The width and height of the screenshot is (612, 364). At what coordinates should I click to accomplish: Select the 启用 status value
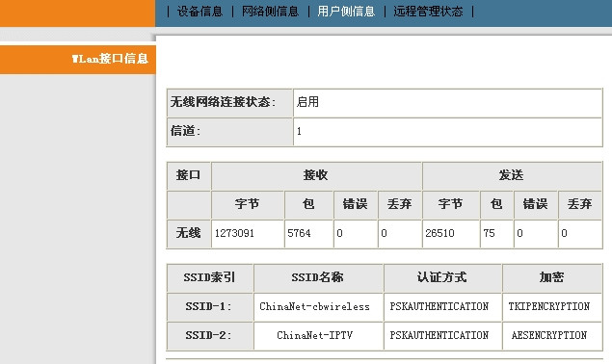tap(307, 102)
